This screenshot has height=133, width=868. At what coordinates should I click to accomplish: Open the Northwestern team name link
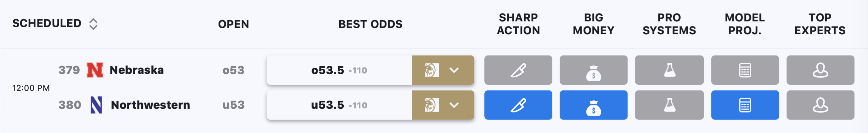(151, 105)
